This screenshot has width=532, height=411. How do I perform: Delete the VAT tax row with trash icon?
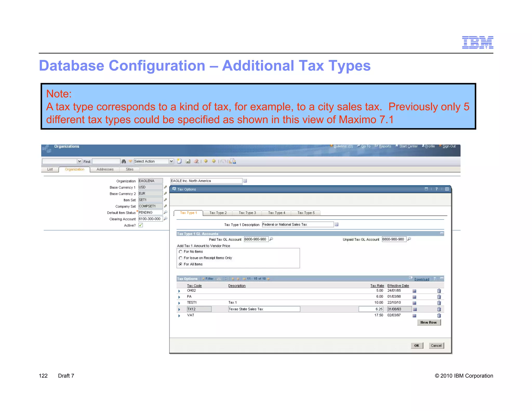tap(439, 315)
